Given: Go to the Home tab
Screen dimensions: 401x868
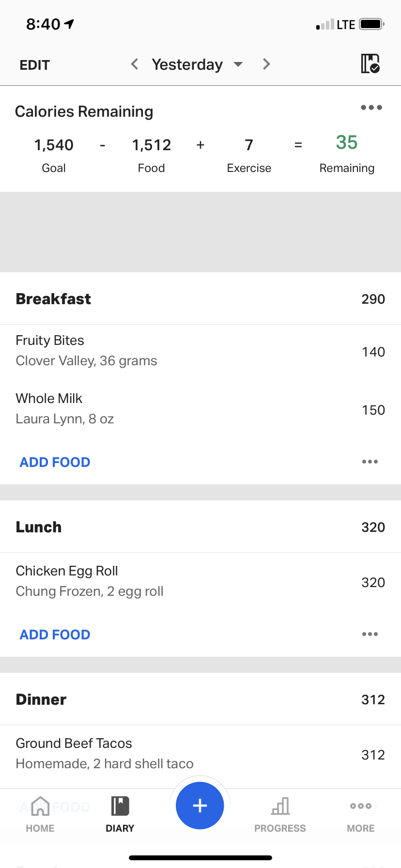Looking at the screenshot, I should click(x=40, y=815).
